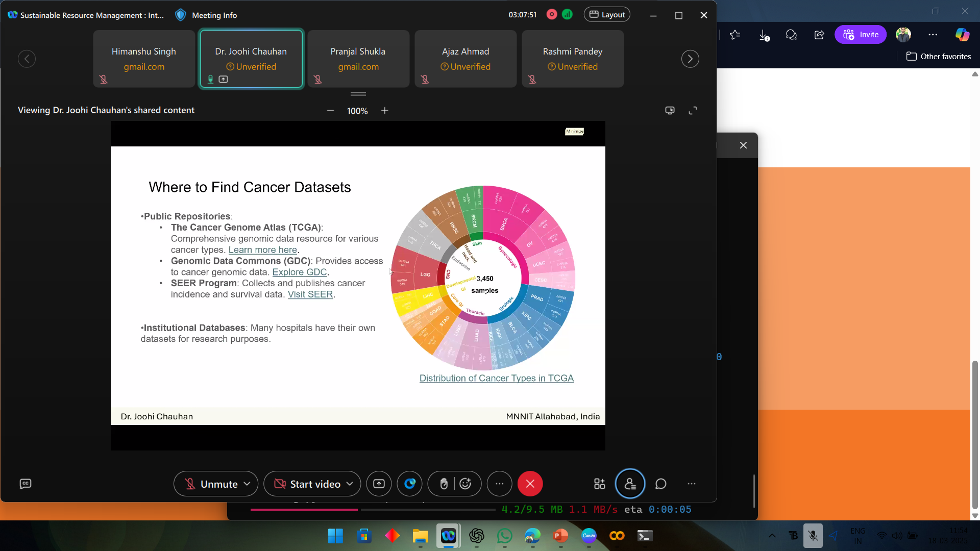End the meeting with red leave button
Image resolution: width=980 pixels, height=551 pixels.
[530, 484]
